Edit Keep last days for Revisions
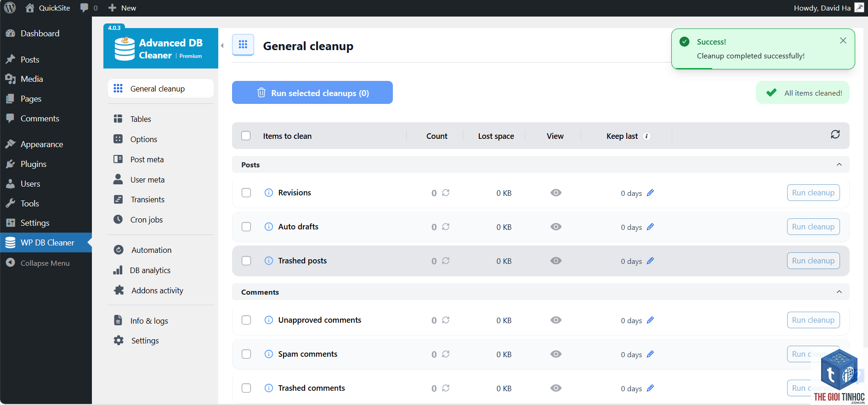This screenshot has width=868, height=405. tap(650, 193)
